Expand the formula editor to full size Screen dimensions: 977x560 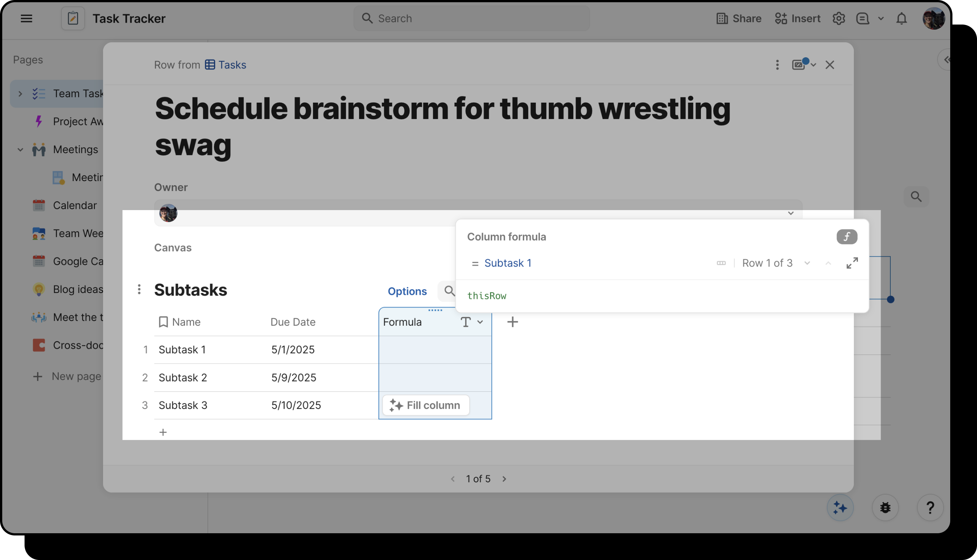coord(852,263)
